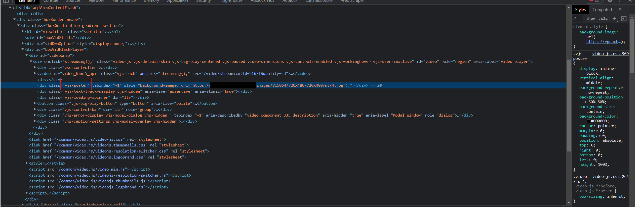Expand the vjs-caption-settings div
Viewport: 644px width, 207px height.
[x=35, y=121]
